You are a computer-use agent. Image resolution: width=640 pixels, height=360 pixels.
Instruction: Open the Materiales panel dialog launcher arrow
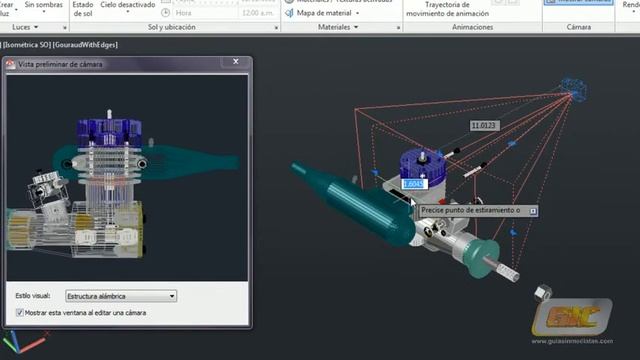(x=398, y=28)
